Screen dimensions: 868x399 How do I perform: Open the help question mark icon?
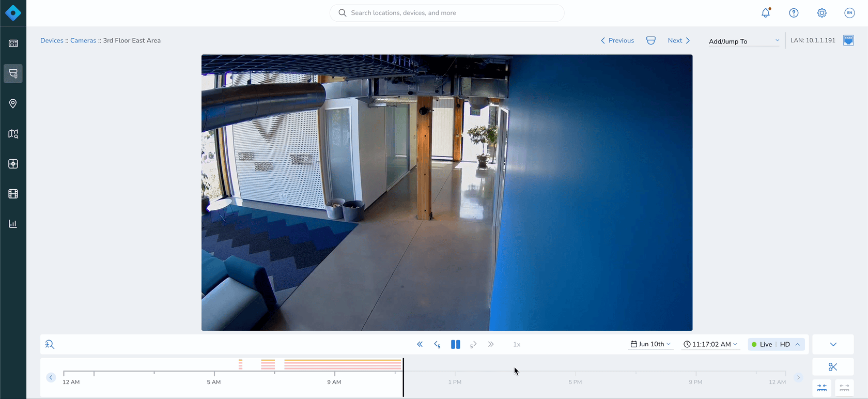click(794, 13)
